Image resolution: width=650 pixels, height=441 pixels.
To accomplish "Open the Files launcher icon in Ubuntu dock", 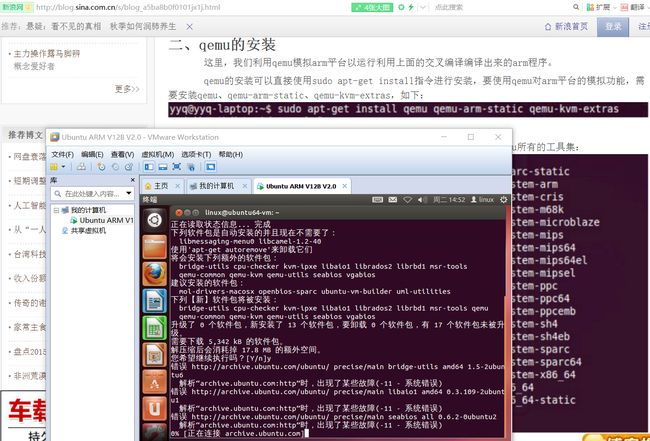I will point(155,247).
